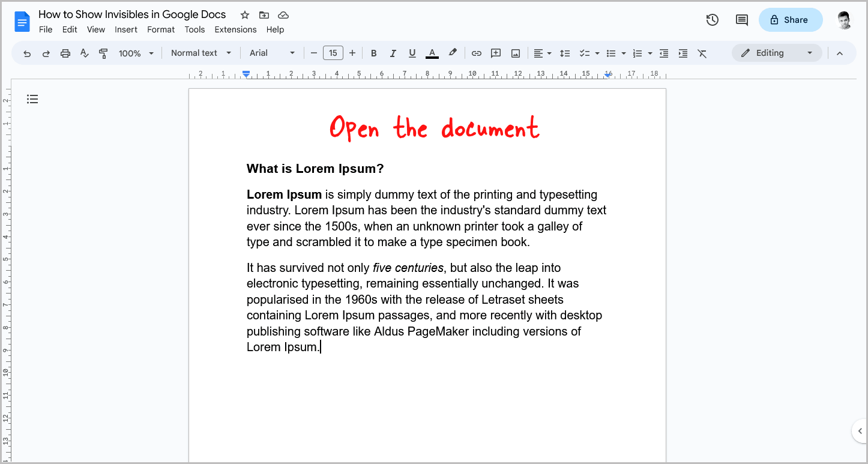This screenshot has width=868, height=464.
Task: Toggle underline formatting
Action: (x=412, y=53)
